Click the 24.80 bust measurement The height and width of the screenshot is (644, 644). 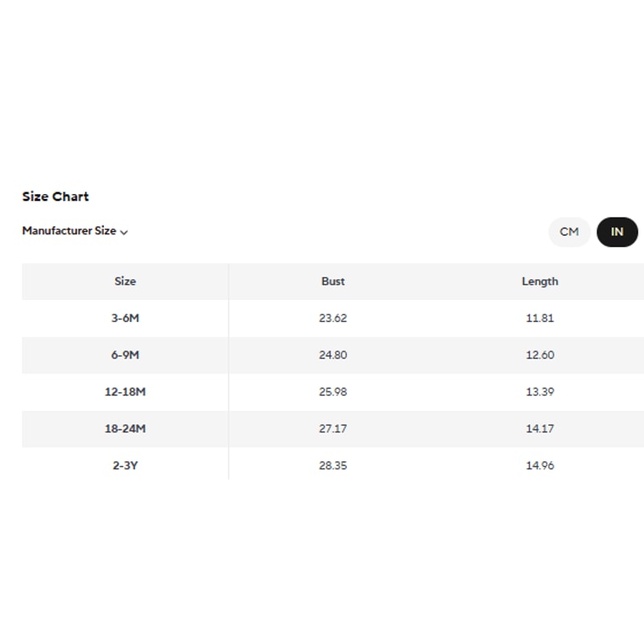[332, 355]
